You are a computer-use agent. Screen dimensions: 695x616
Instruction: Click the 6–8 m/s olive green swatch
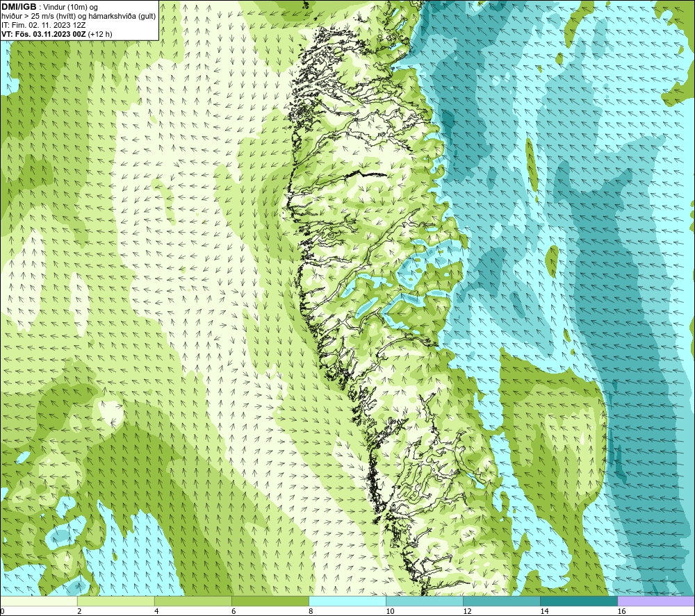coord(270,601)
